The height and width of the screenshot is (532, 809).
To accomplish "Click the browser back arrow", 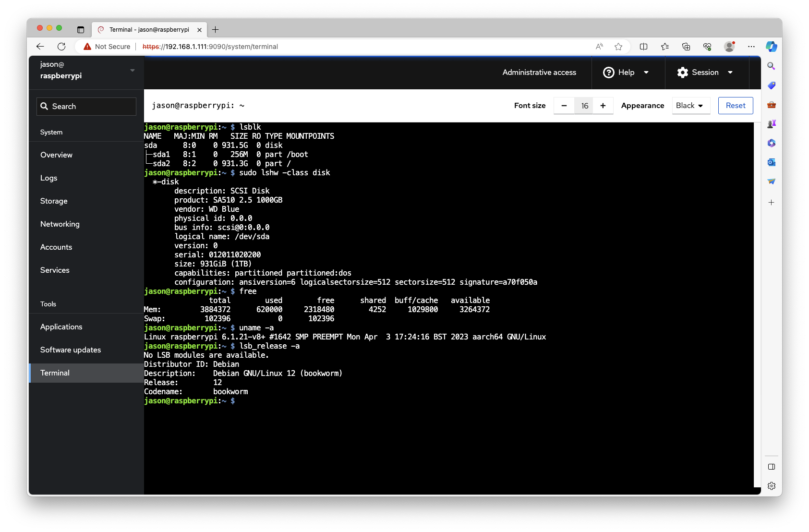I will 40,47.
